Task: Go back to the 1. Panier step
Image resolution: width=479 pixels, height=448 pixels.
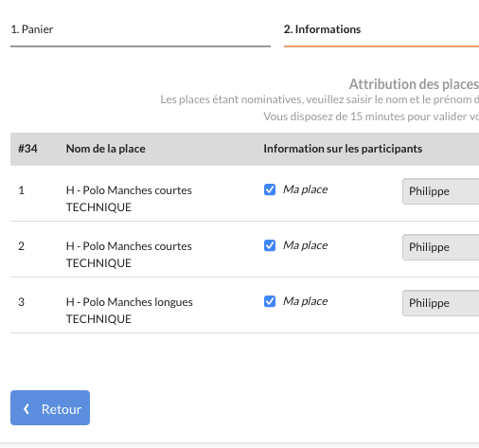Action: click(x=32, y=29)
